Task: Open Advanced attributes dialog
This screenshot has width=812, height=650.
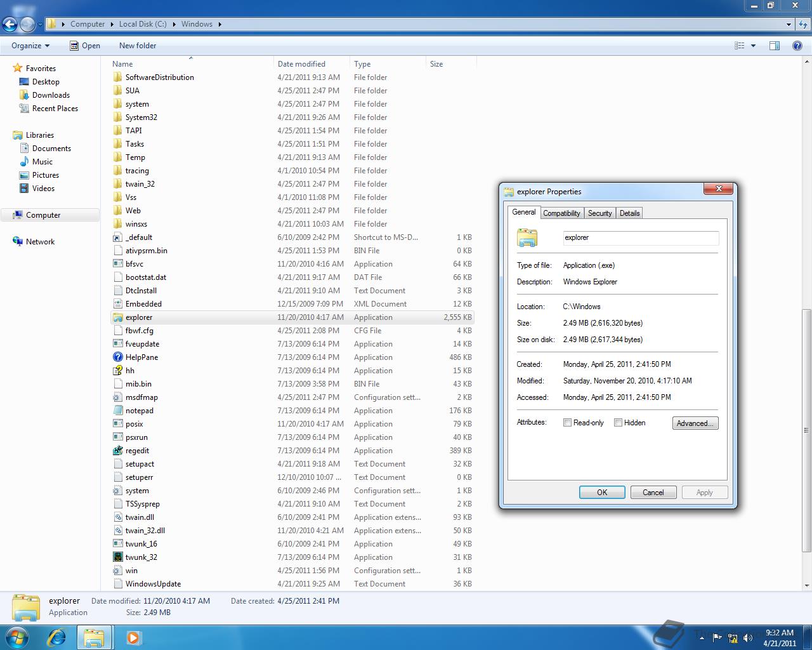Action: point(695,423)
